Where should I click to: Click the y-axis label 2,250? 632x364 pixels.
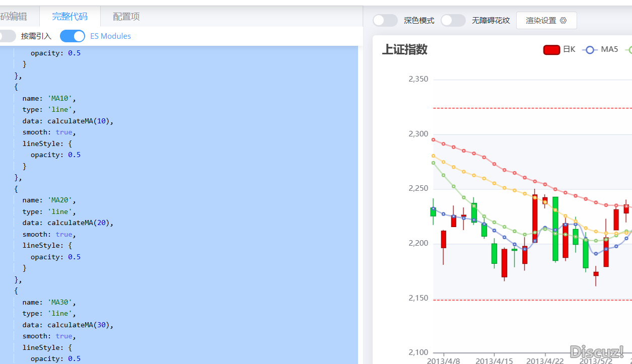point(418,188)
